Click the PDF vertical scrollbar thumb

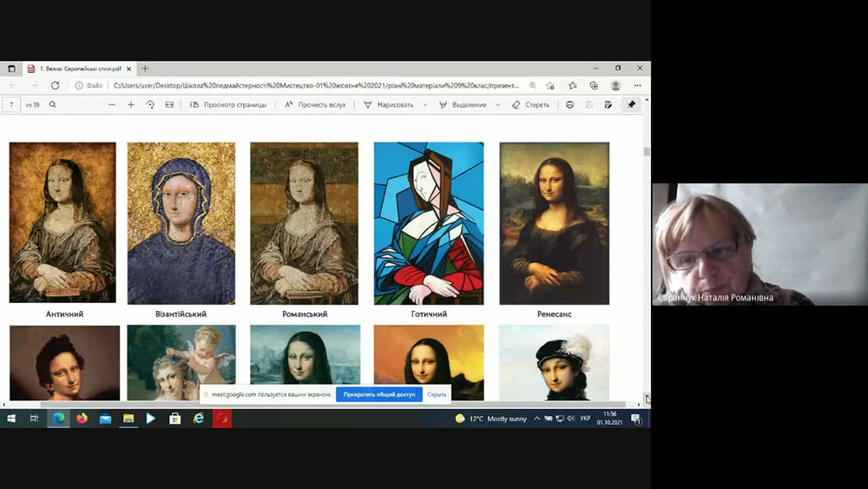[647, 152]
